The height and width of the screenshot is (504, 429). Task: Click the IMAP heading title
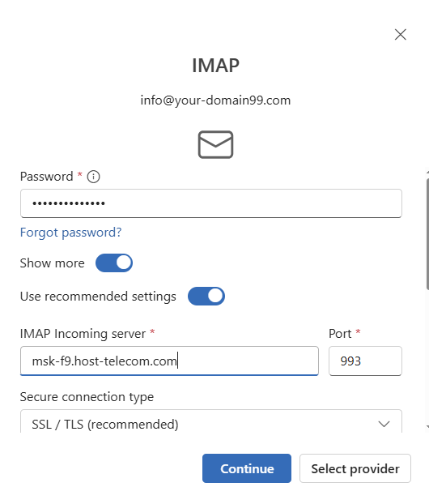tap(215, 66)
